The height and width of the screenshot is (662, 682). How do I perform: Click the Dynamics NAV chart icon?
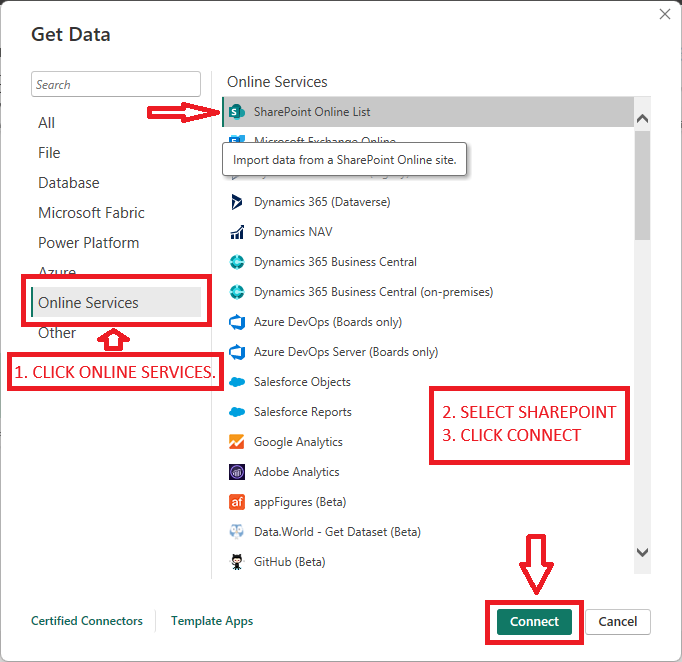pos(237,232)
